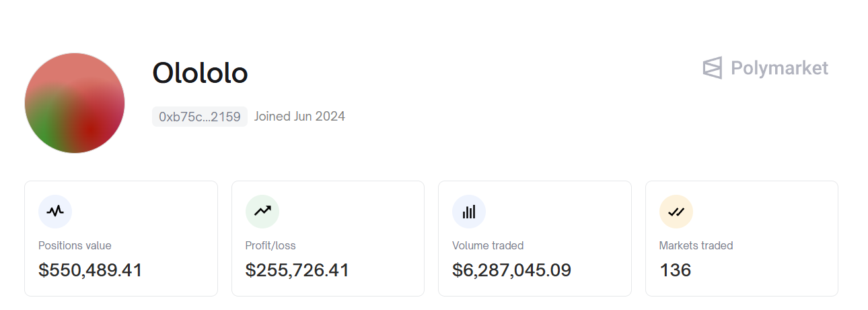Copy the 0xb75c...2159 wallet address badge

200,117
